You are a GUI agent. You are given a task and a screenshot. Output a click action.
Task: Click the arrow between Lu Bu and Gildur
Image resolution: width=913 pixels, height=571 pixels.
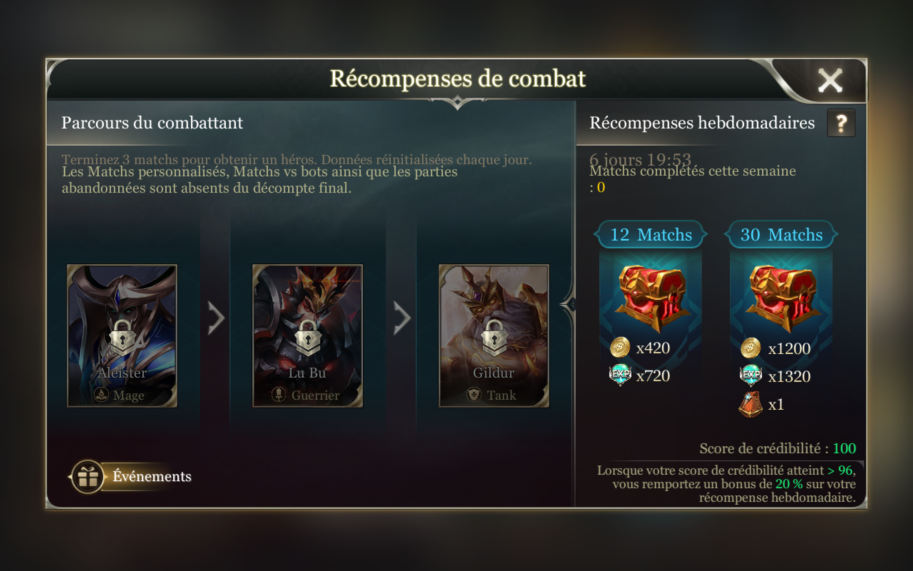402,318
